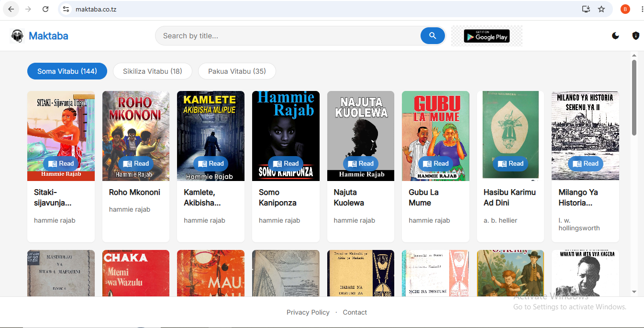
Task: Focus the Search by title input field
Action: 288,36
